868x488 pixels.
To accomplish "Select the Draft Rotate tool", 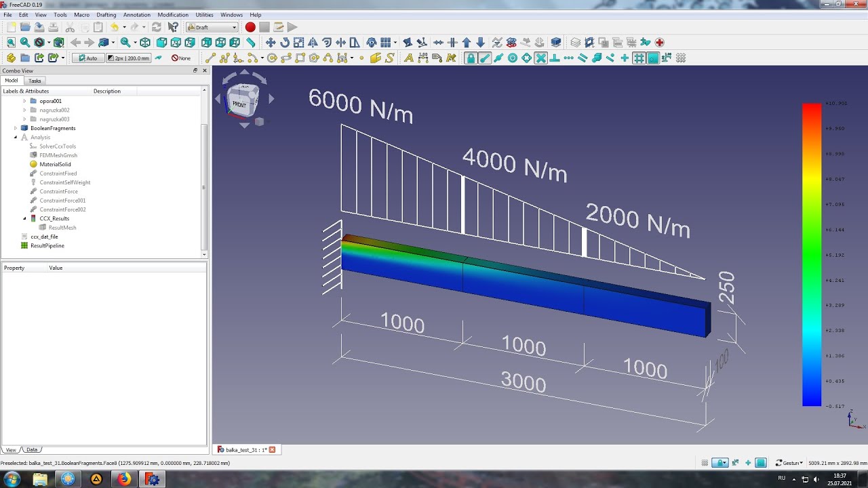I will [x=285, y=43].
